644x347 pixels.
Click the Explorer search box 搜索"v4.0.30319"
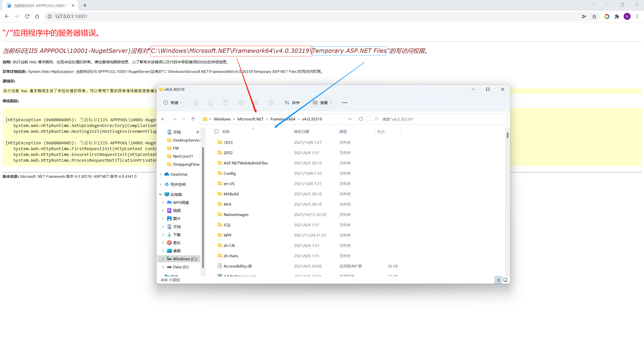pos(438,119)
